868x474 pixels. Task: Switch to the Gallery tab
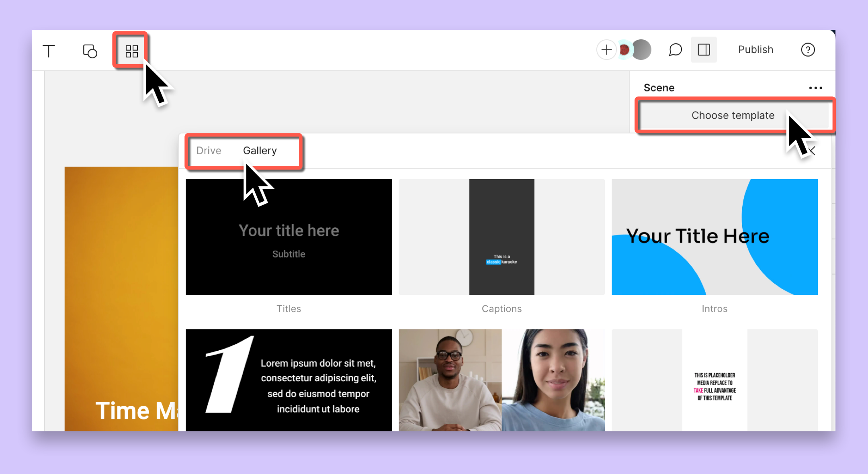[260, 151]
